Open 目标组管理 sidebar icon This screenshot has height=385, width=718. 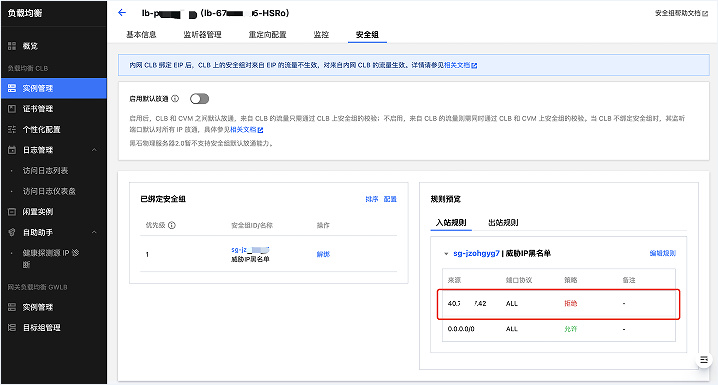tap(12, 328)
